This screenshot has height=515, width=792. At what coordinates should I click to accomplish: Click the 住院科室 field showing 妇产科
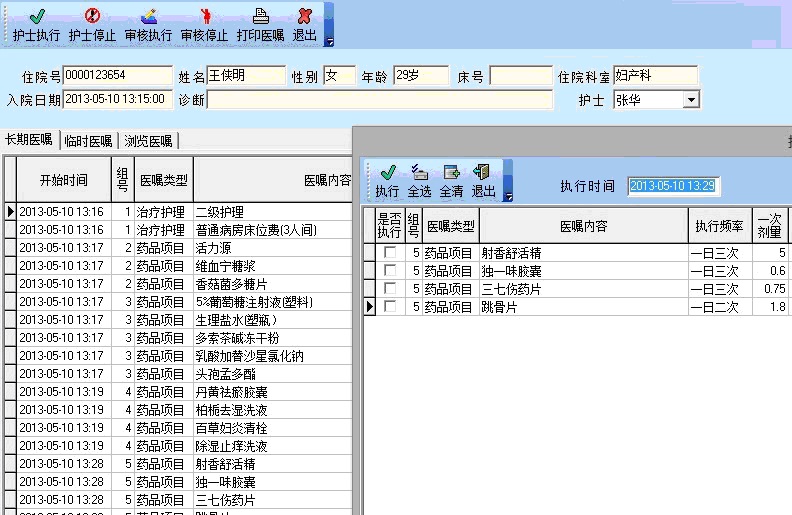tap(656, 75)
